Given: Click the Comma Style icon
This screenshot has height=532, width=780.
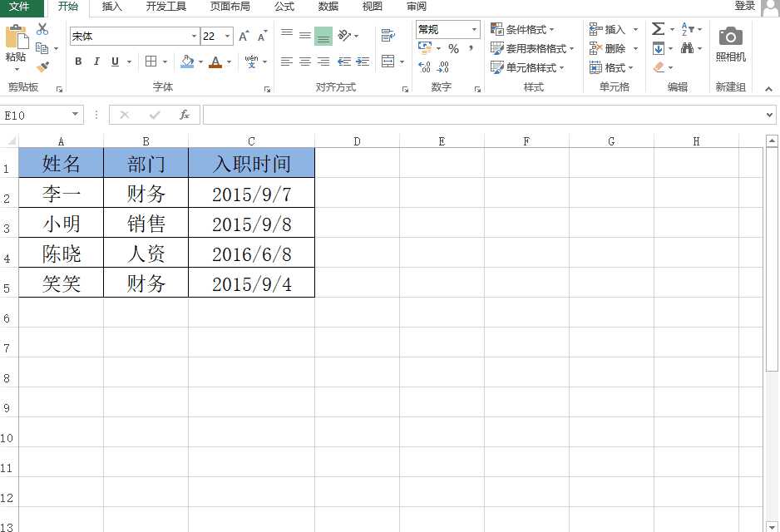Looking at the screenshot, I should tap(470, 49).
